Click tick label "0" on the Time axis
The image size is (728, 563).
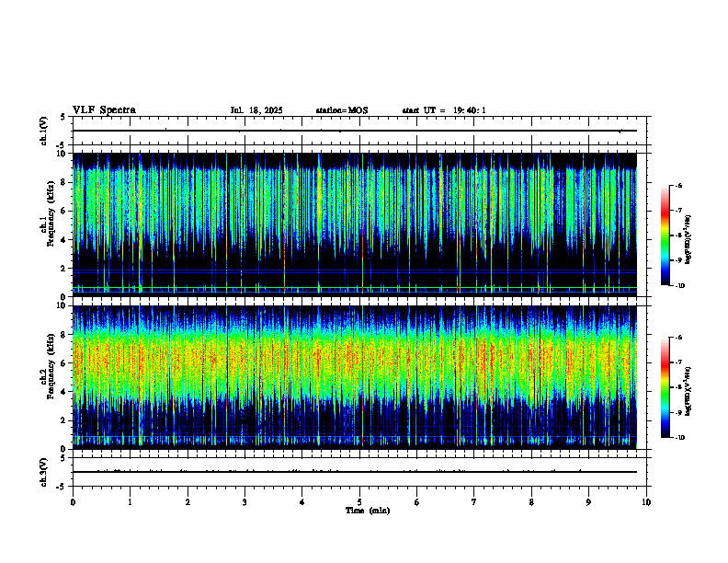pos(73,502)
